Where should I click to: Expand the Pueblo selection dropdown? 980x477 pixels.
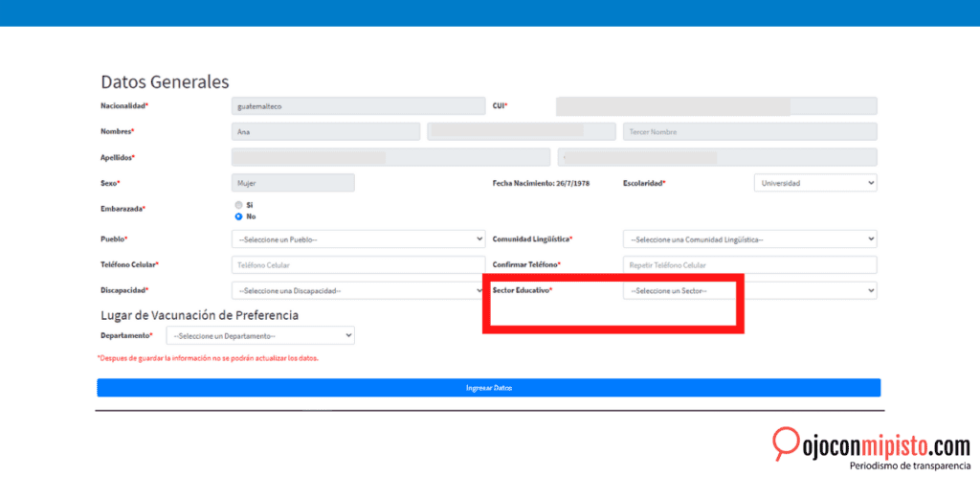358,239
